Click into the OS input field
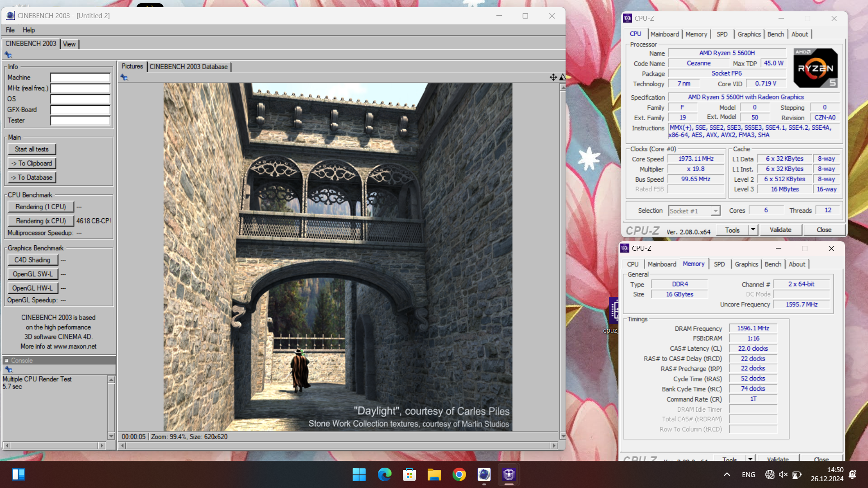Viewport: 868px width, 488px height. (80, 99)
